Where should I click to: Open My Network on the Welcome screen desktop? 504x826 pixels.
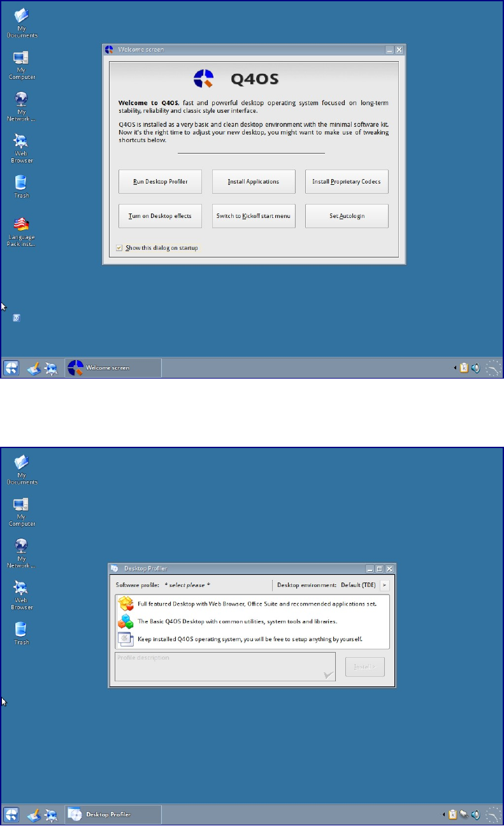pyautogui.click(x=22, y=106)
